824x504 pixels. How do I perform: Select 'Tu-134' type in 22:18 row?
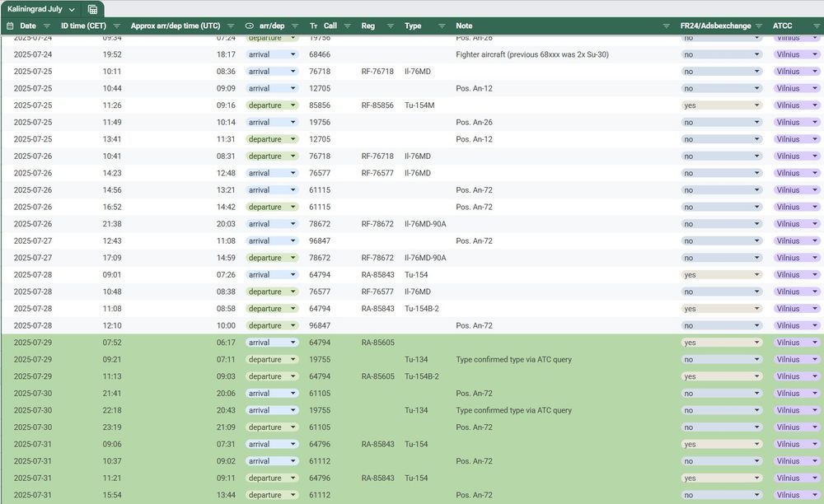point(416,411)
